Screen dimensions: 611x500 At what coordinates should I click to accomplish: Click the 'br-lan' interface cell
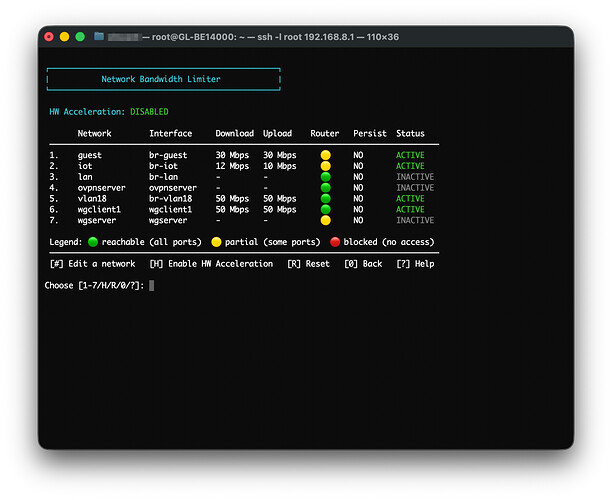click(163, 177)
